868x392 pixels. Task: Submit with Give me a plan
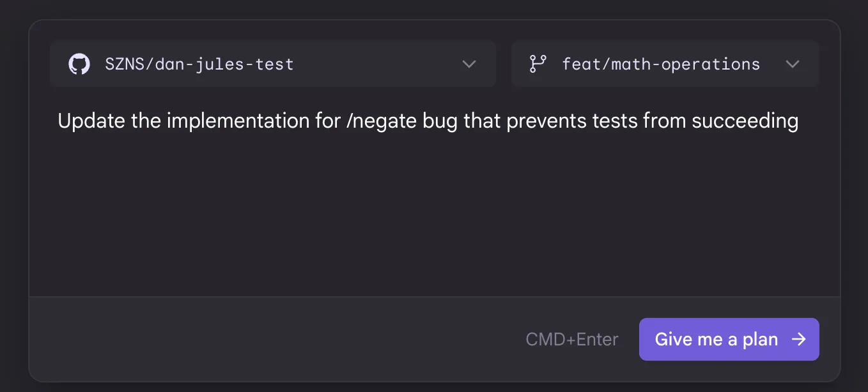(x=729, y=339)
